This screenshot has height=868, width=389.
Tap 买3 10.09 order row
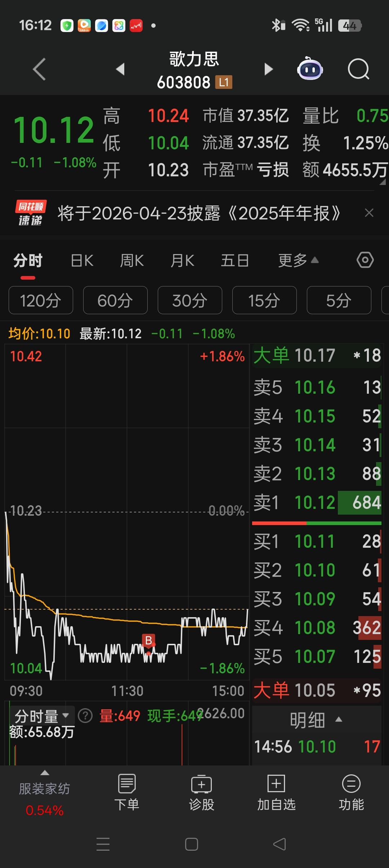[x=317, y=599]
